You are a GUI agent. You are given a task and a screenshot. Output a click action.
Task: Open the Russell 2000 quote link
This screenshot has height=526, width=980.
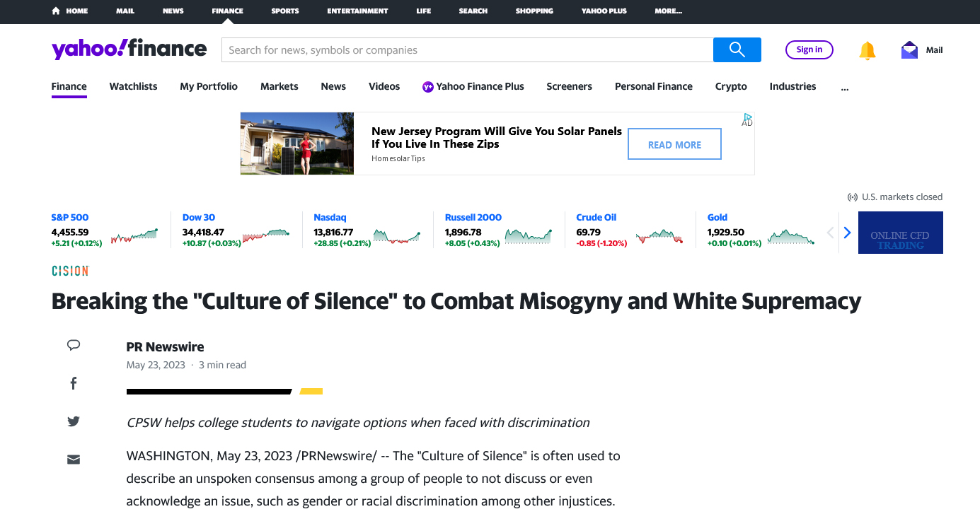point(473,217)
